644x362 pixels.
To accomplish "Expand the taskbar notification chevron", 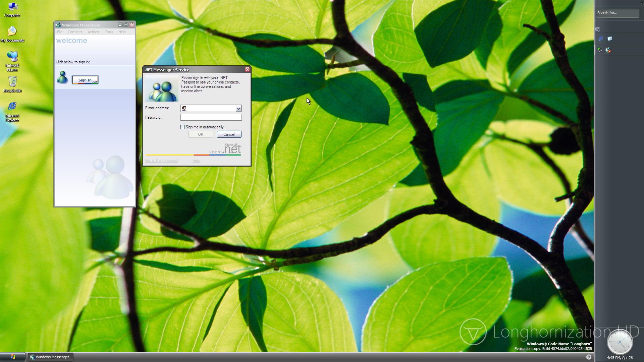I will coord(589,357).
